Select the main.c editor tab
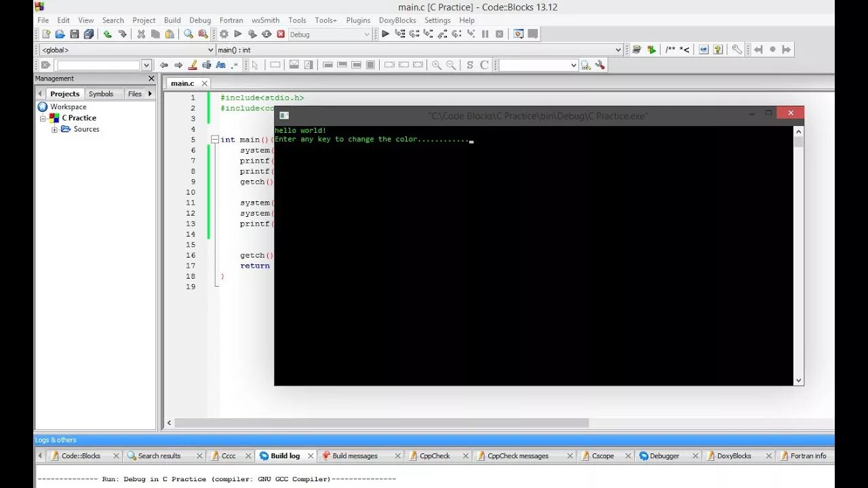 [182, 83]
